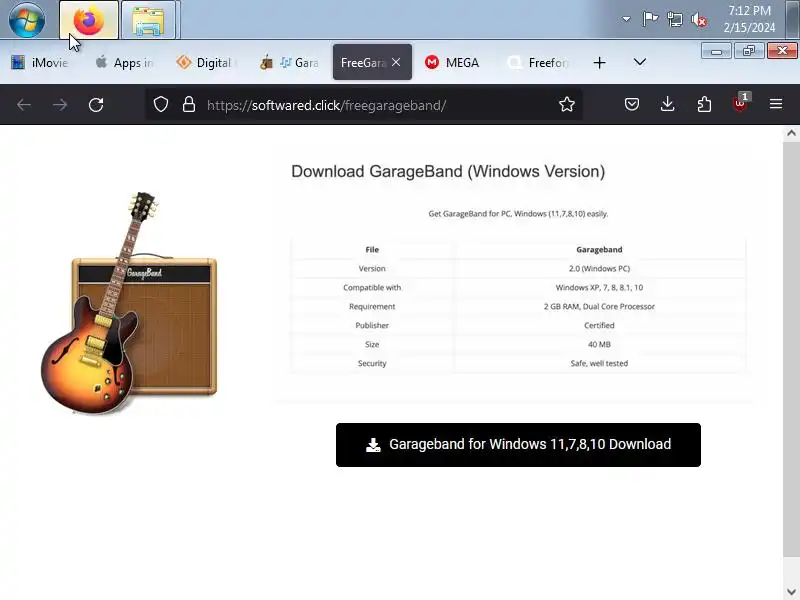Click the Download GarageBand (Windows Version) heading
Viewport: 800px width, 600px height.
pos(448,171)
